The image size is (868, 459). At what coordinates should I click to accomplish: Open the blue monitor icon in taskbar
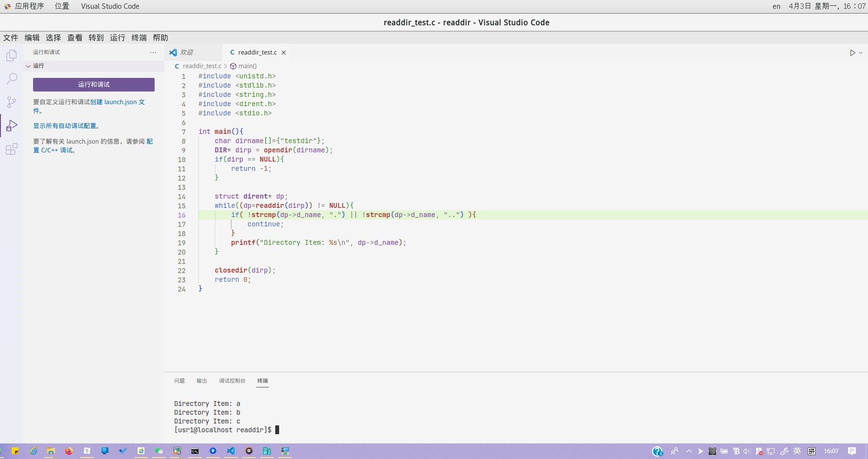click(x=105, y=451)
